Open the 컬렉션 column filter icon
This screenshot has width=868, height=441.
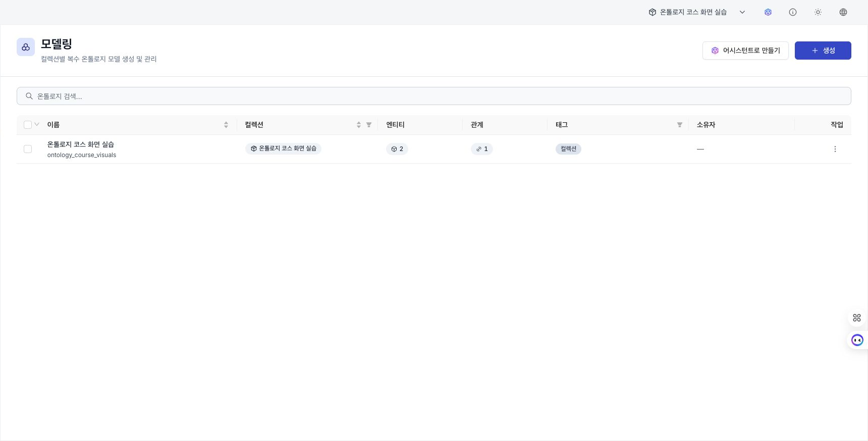point(369,125)
